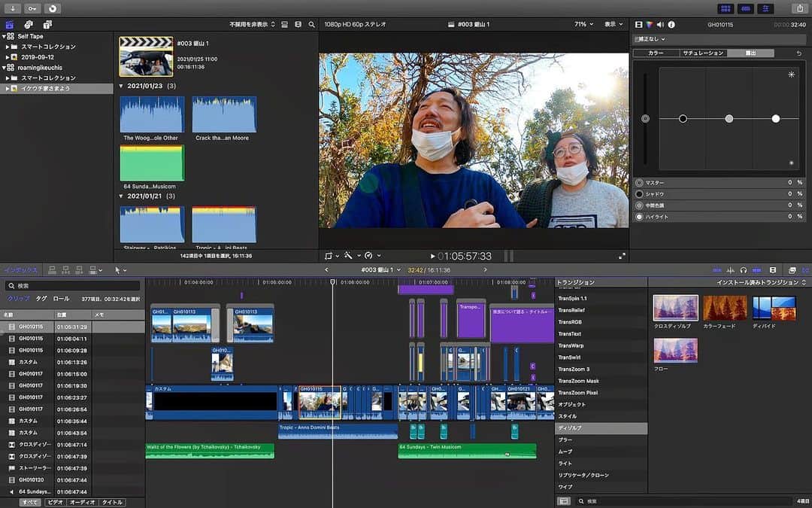Solo selected clips headphones icon

744,270
